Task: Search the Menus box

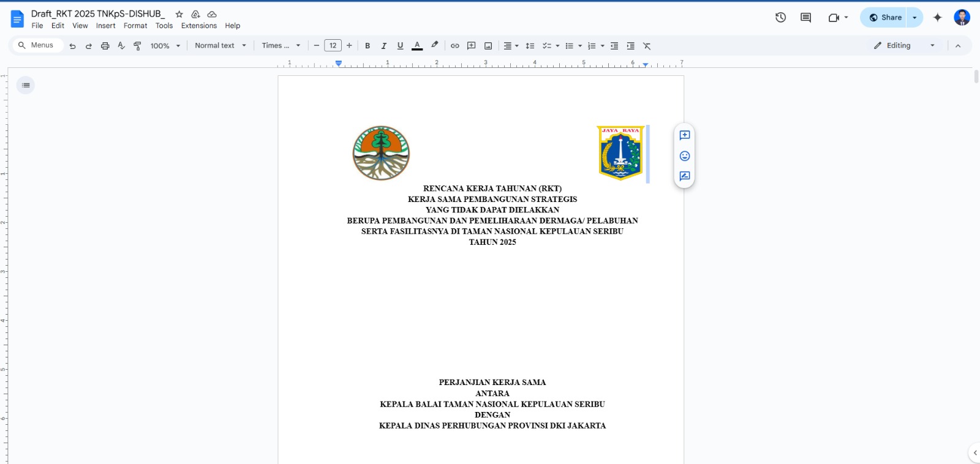Action: (x=37, y=45)
